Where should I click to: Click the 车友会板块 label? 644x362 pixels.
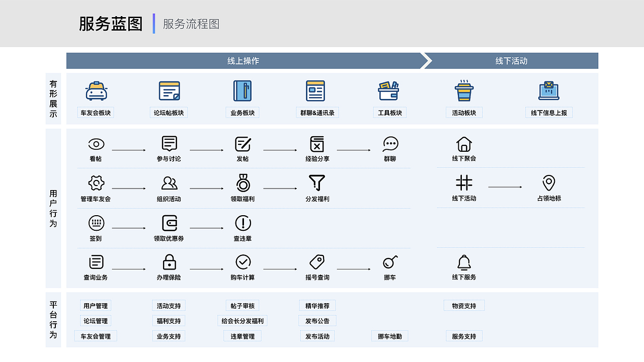click(x=96, y=113)
